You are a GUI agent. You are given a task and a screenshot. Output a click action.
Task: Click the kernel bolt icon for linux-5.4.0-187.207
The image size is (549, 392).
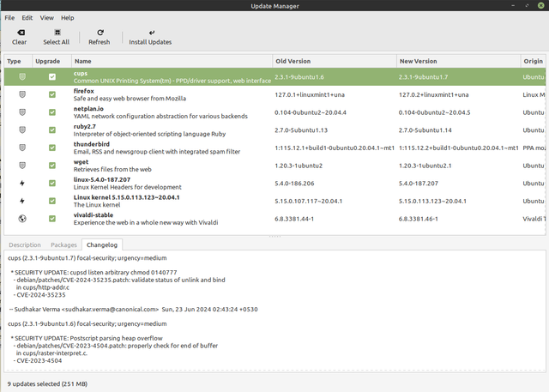click(22, 183)
